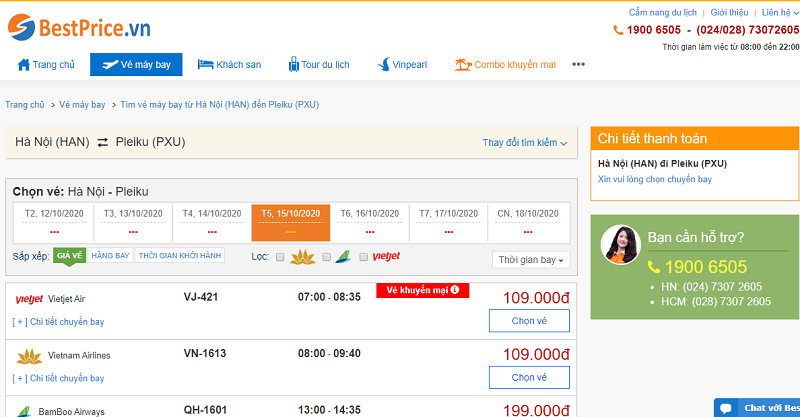800x417 pixels.
Task: Click the Vietnam Airlines lotus filter logo
Action: tap(303, 257)
